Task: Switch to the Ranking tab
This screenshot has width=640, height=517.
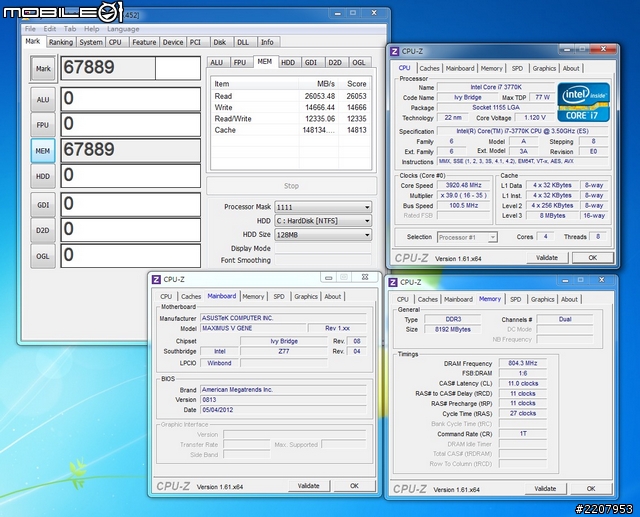Action: 61,42
